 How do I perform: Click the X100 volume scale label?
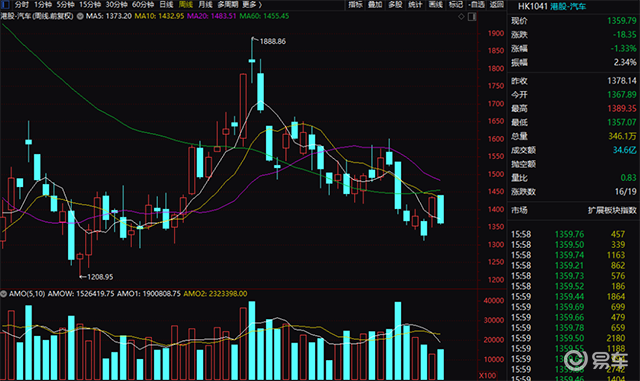(487, 375)
